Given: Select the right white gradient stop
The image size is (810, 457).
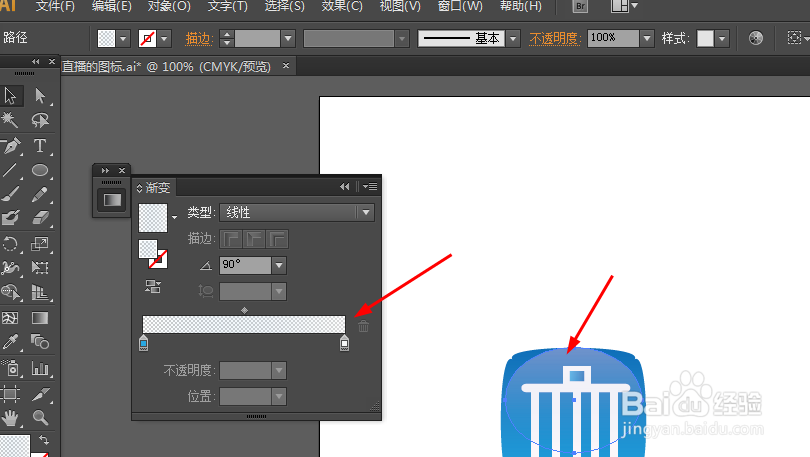Looking at the screenshot, I should pyautogui.click(x=344, y=343).
